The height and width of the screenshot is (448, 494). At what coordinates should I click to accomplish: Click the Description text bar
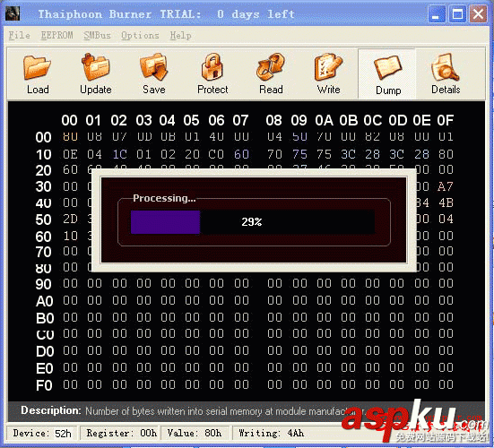click(247, 411)
